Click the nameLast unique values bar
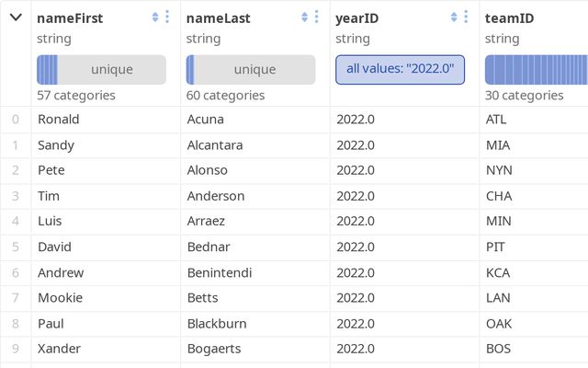Viewport: 588px width, 368px height. pyautogui.click(x=250, y=70)
